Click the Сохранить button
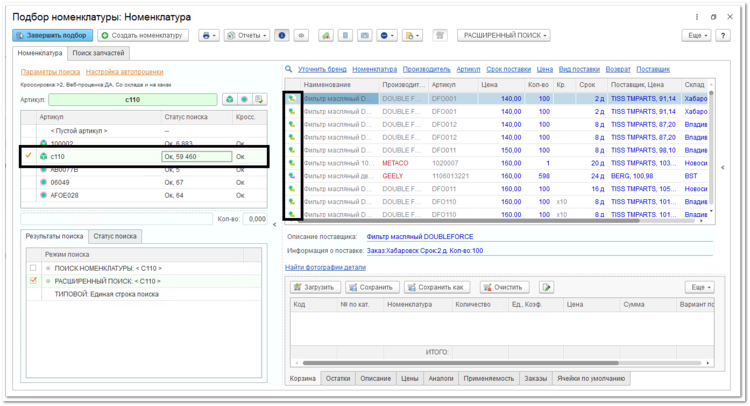This screenshot has width=750, height=406. pyautogui.click(x=372, y=287)
